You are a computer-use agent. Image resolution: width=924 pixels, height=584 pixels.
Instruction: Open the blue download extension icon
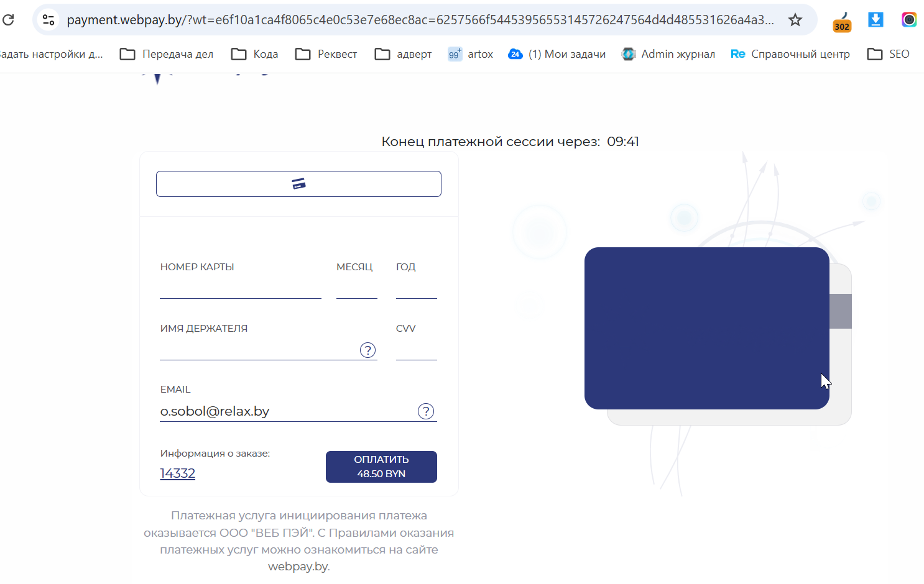875,20
